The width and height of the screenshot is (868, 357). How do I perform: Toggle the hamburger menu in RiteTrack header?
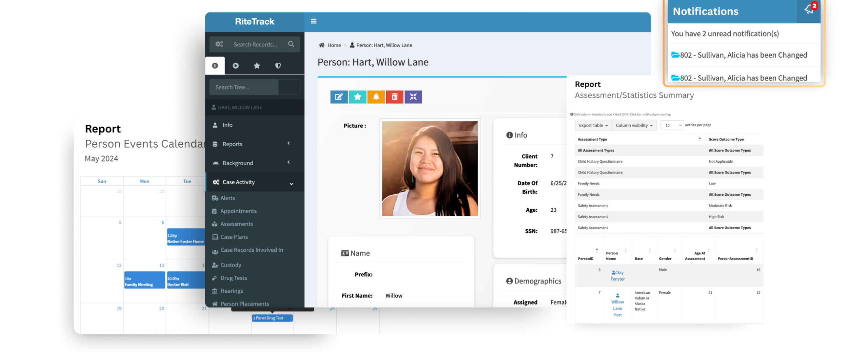313,21
